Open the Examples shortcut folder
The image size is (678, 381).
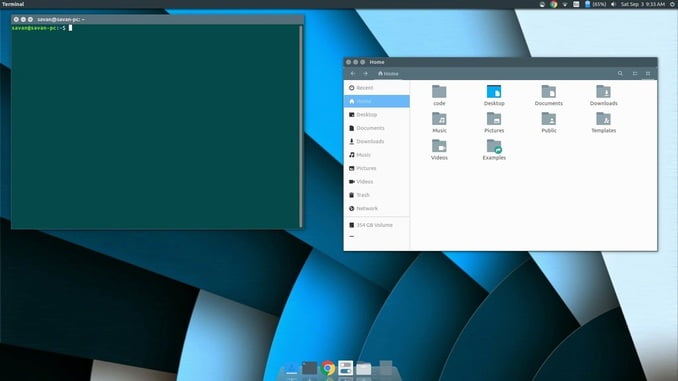pyautogui.click(x=494, y=150)
